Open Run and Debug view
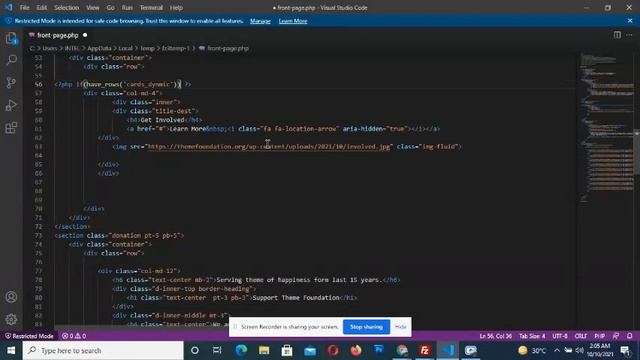 point(11,105)
